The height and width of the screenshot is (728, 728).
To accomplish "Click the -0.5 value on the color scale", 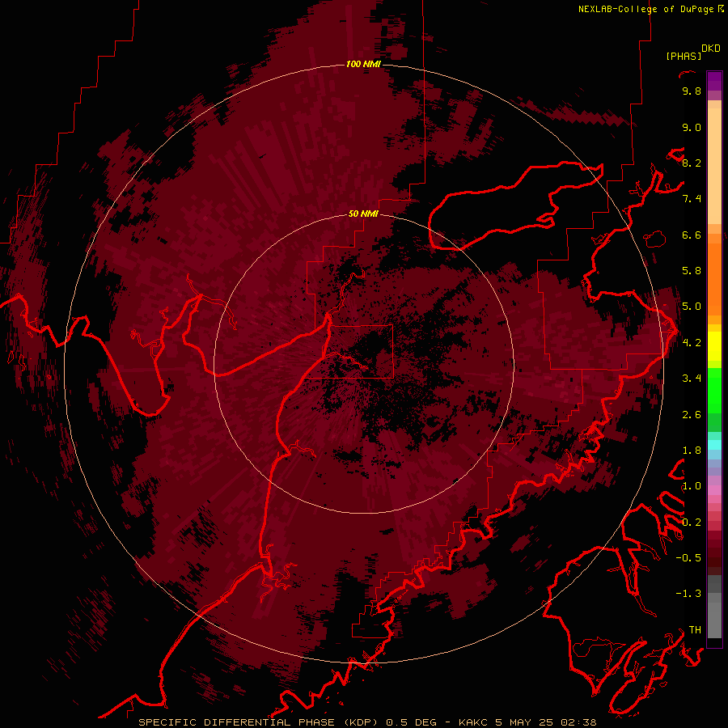I will 688,558.
